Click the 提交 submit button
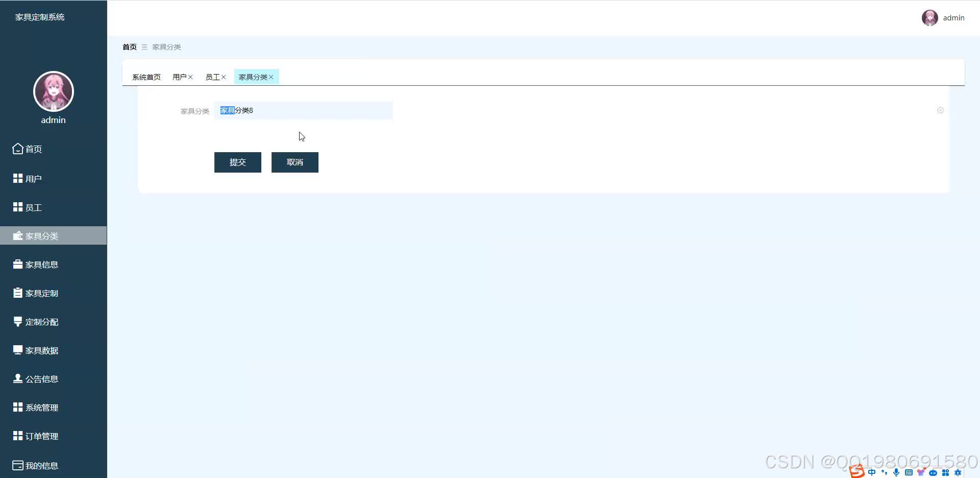Image resolution: width=980 pixels, height=478 pixels. [238, 162]
